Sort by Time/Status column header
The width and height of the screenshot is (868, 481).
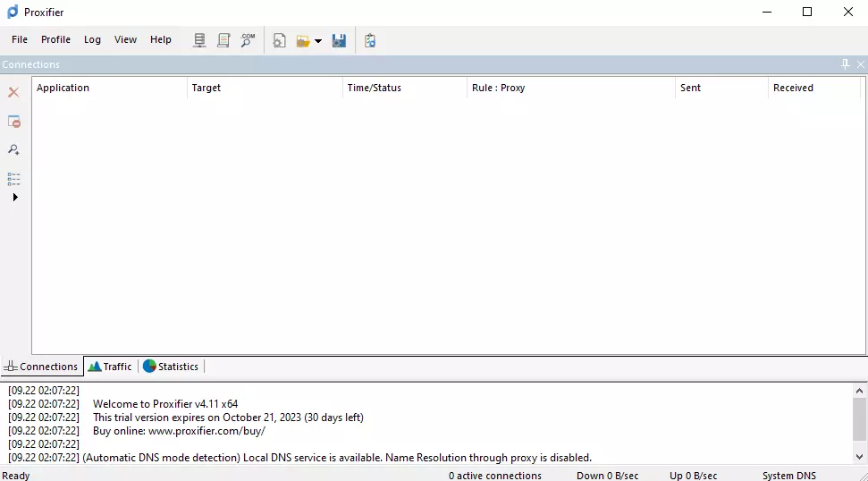pos(405,88)
